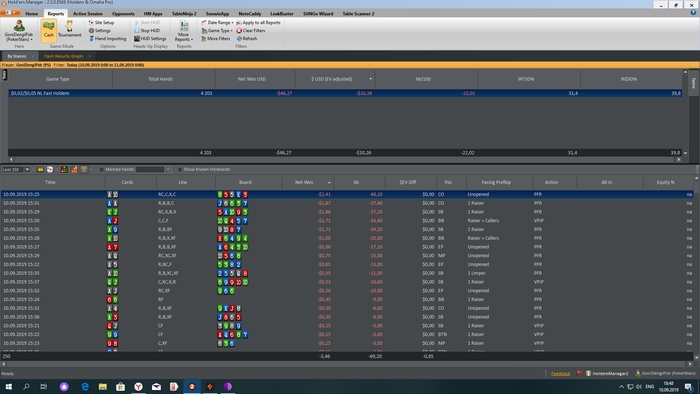Open the Game Type filter dropdown
The height and width of the screenshot is (394, 700).
tap(217, 30)
